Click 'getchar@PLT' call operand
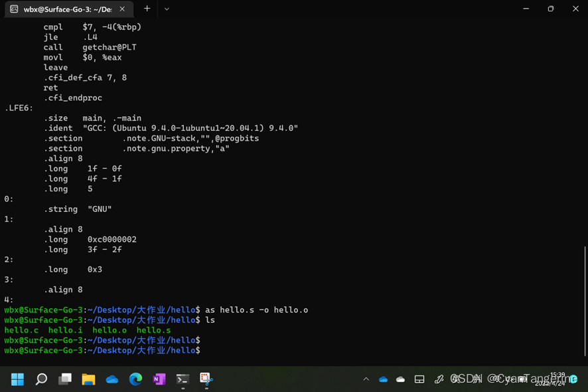This screenshot has width=588, height=392. pyautogui.click(x=110, y=47)
